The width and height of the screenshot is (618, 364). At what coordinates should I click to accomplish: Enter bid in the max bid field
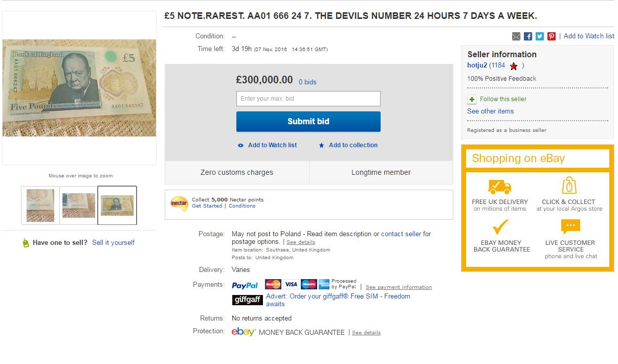click(x=308, y=99)
